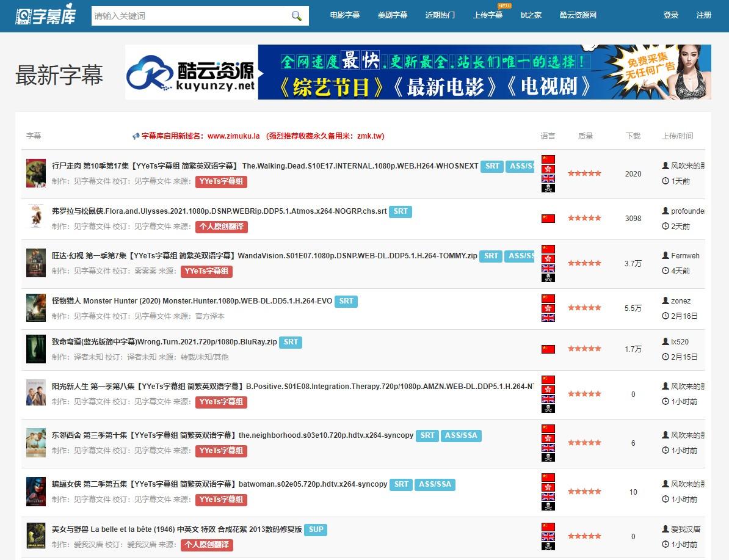Open the 电影字幕 menu

pos(345,15)
